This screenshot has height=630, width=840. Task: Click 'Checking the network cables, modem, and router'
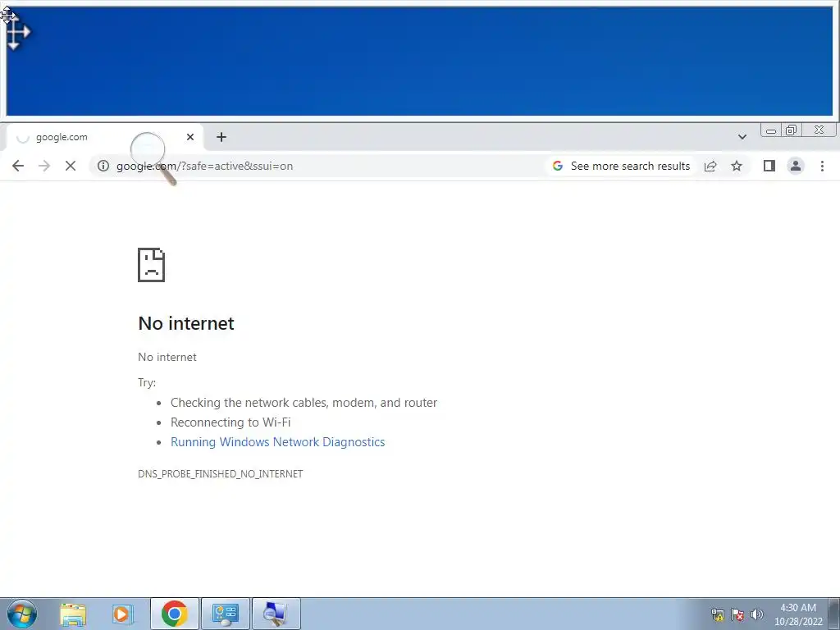click(x=304, y=402)
